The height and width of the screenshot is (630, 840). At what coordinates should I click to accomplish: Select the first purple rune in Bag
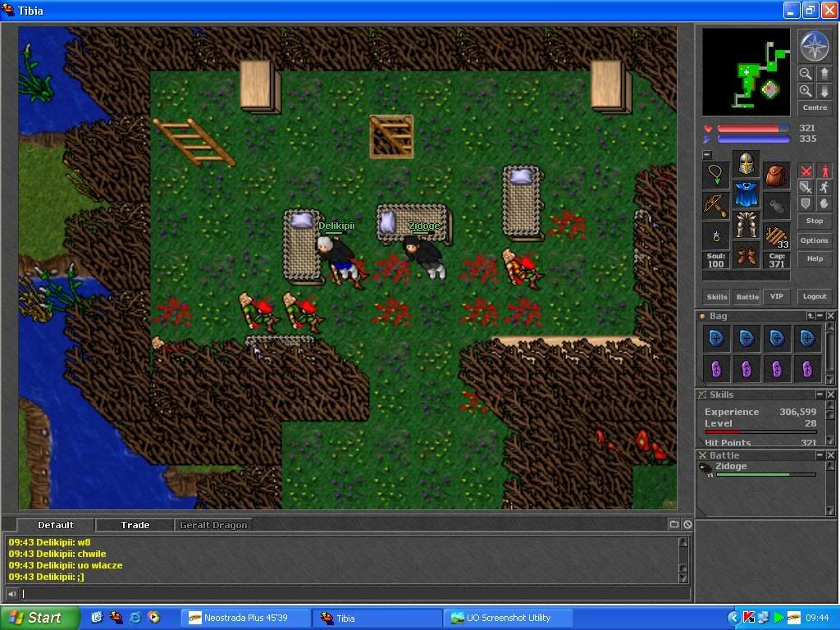tap(716, 369)
